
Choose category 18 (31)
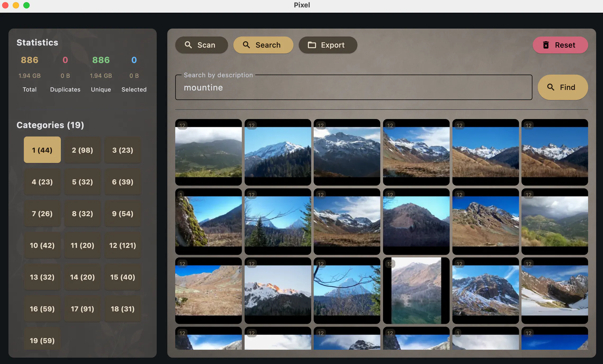pos(123,309)
